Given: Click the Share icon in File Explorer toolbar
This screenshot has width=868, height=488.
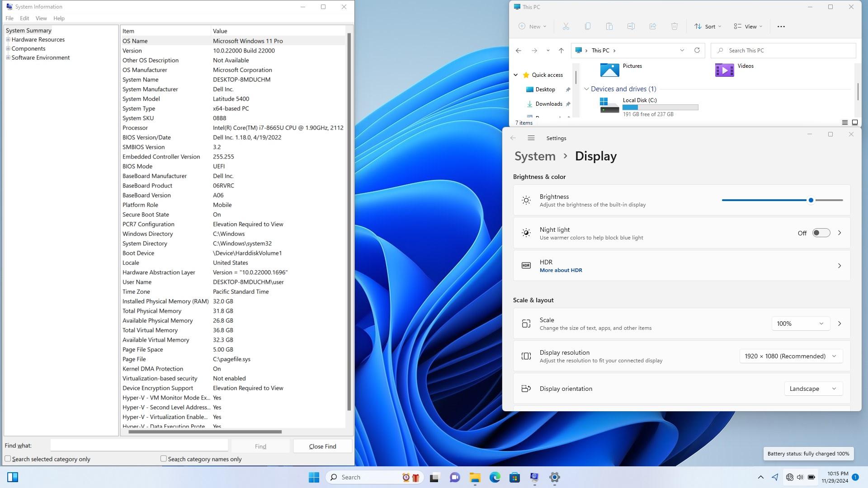Looking at the screenshot, I should point(652,26).
